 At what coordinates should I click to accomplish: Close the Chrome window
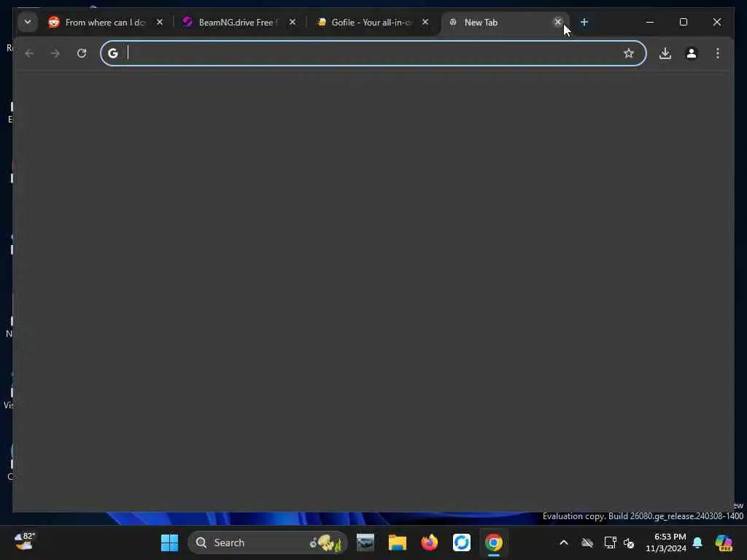pos(717,22)
